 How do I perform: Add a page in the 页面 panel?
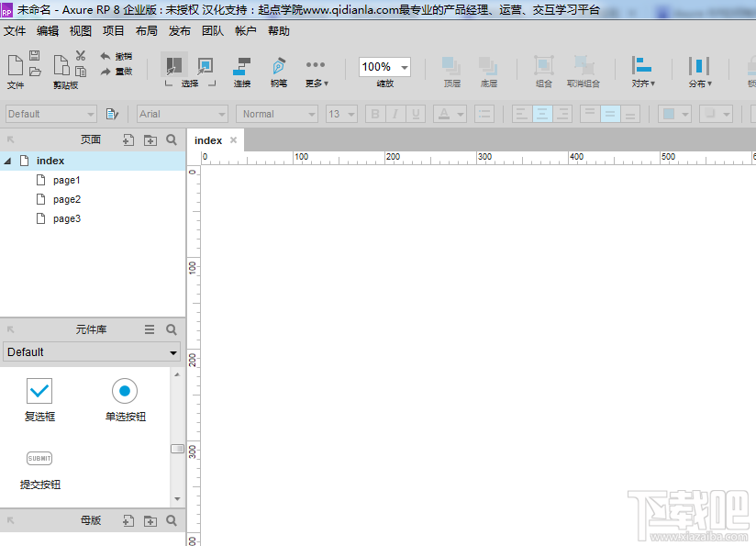pos(128,139)
